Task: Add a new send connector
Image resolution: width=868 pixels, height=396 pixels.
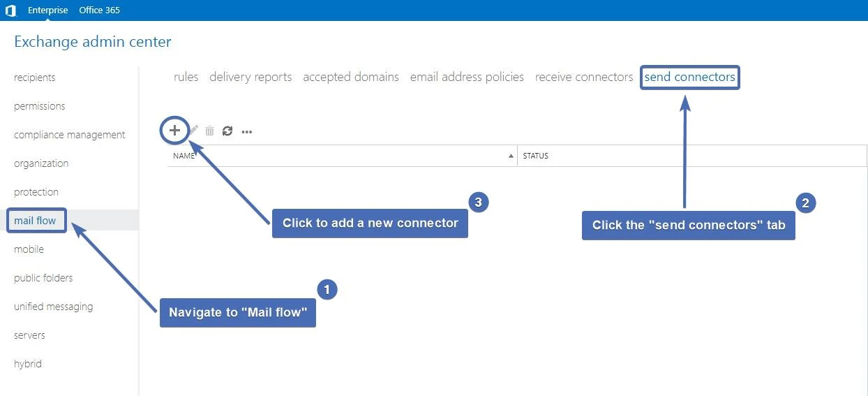Action: (175, 131)
